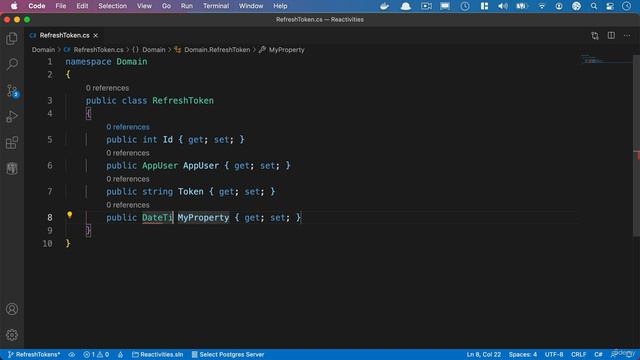Click the RefreshToken.cs breadcrumb
The image size is (640, 360).
click(x=93, y=50)
